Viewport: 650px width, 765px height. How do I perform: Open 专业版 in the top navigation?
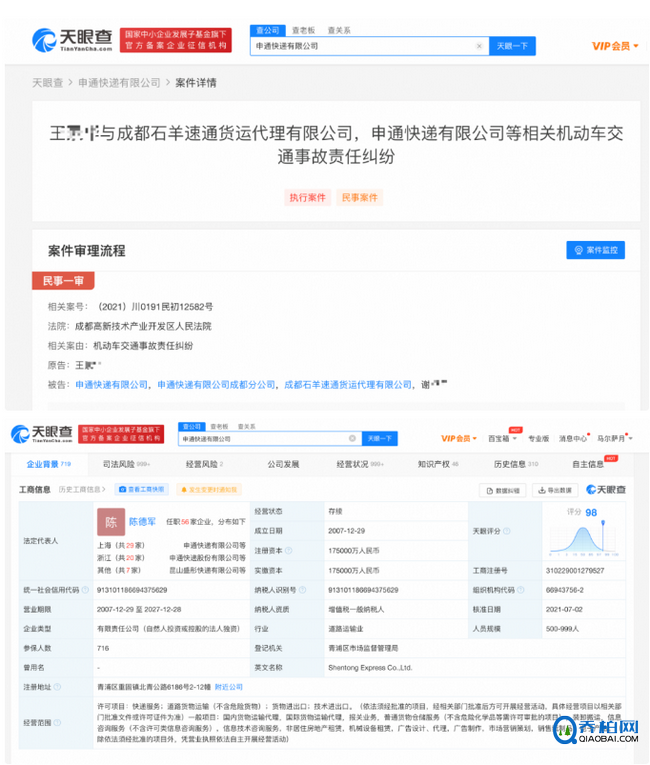pyautogui.click(x=538, y=439)
